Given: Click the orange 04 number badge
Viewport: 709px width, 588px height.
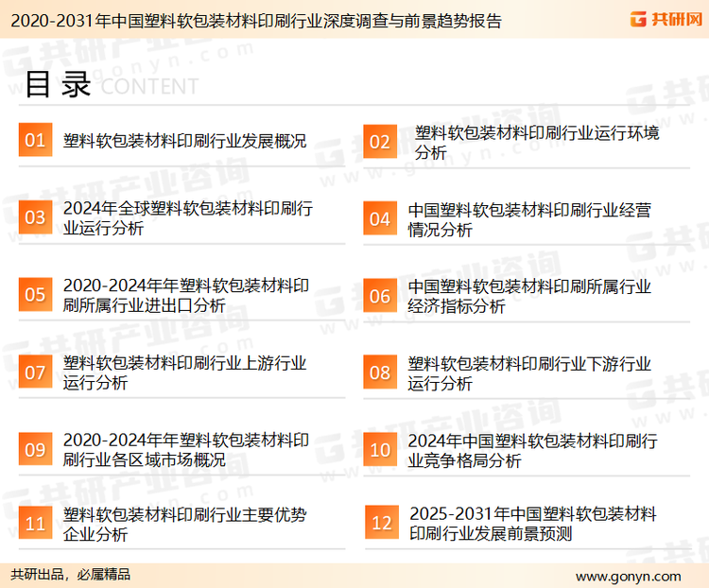Looking at the screenshot, I should tap(380, 218).
